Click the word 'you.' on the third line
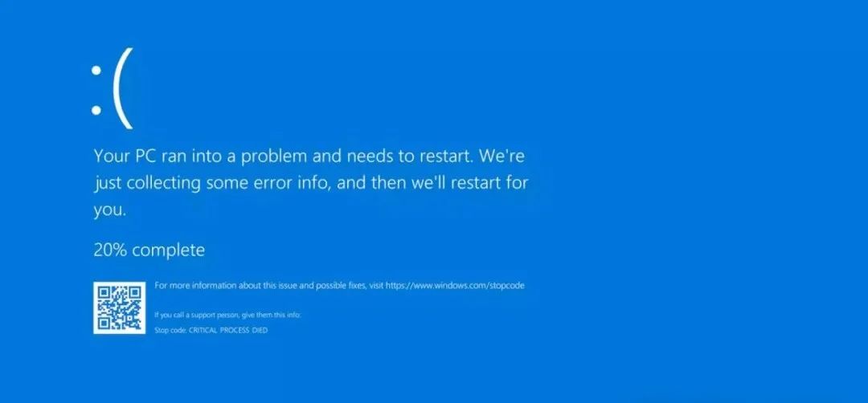Screen dimensions: 868x403 (110, 210)
